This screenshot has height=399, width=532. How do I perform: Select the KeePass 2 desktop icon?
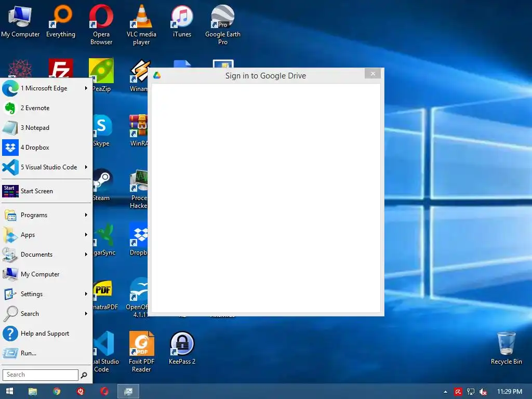182,348
